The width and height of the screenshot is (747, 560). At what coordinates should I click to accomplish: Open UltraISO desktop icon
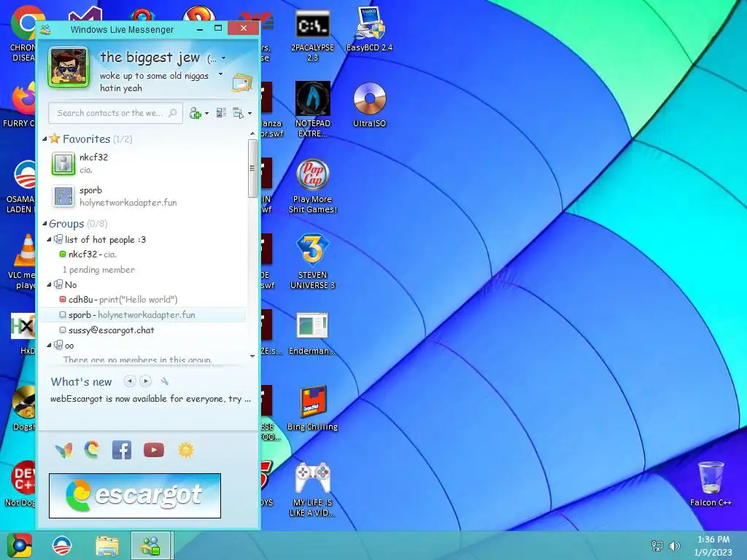point(369,105)
